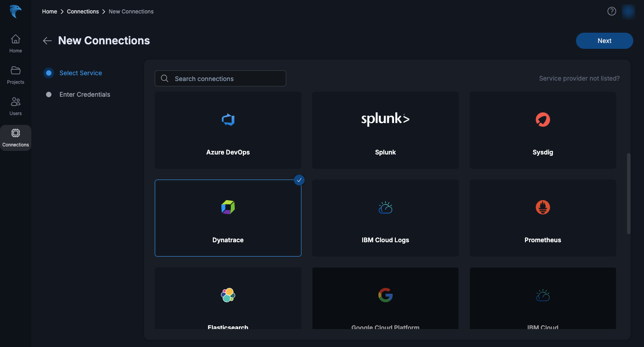Screen dimensions: 644x347
Task: Select the Azure DevOps service tile
Action: click(228, 130)
